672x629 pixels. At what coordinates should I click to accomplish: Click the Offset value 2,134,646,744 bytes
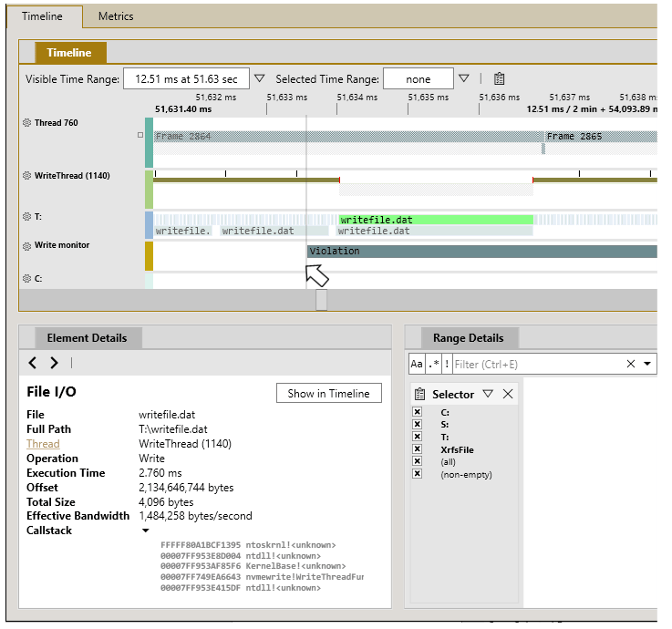[x=186, y=488]
